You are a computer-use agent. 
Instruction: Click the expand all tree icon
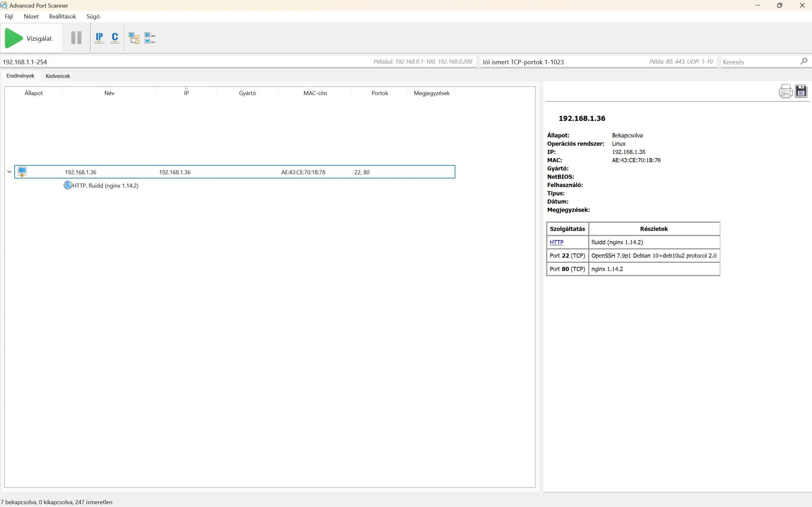tap(134, 38)
